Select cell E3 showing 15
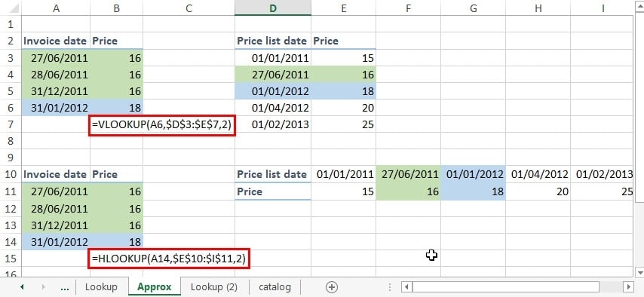This screenshot has height=297, width=644. tap(343, 57)
